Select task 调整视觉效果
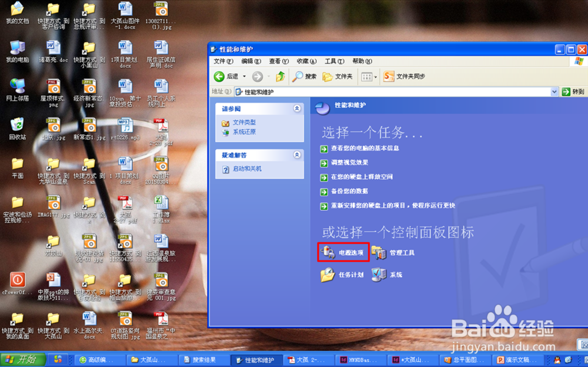 (x=349, y=162)
